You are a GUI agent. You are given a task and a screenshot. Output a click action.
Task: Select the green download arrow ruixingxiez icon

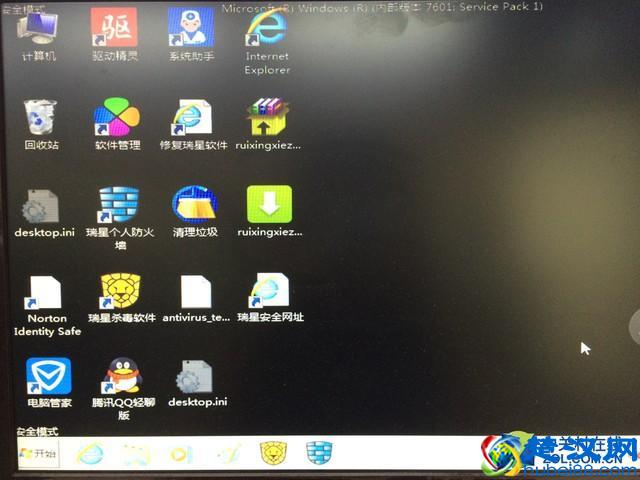(x=269, y=204)
